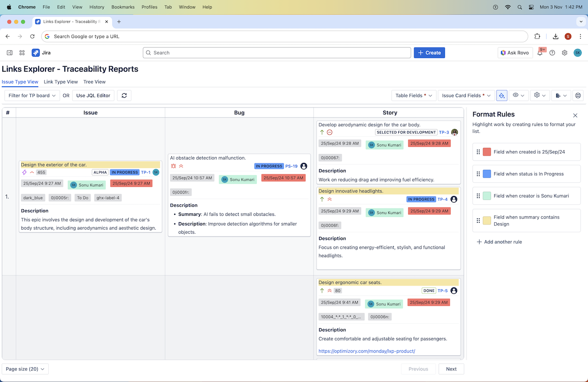Open Jira settings gear in top bar
This screenshot has height=382, width=588.
click(565, 53)
